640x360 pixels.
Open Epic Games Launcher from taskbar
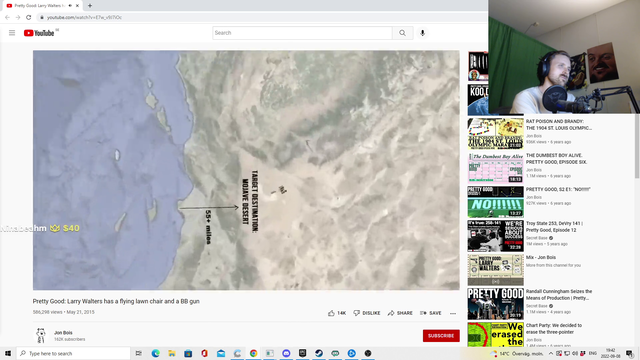pyautogui.click(x=302, y=353)
